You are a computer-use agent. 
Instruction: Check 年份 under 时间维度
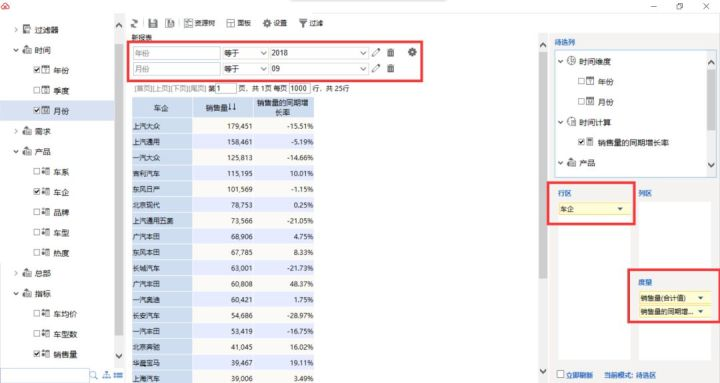[x=581, y=81]
